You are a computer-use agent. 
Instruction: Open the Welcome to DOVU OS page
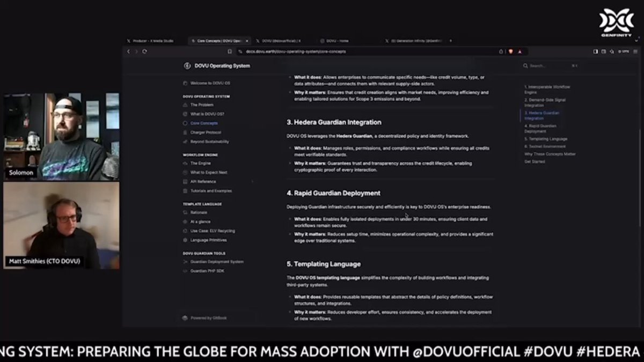(210, 83)
